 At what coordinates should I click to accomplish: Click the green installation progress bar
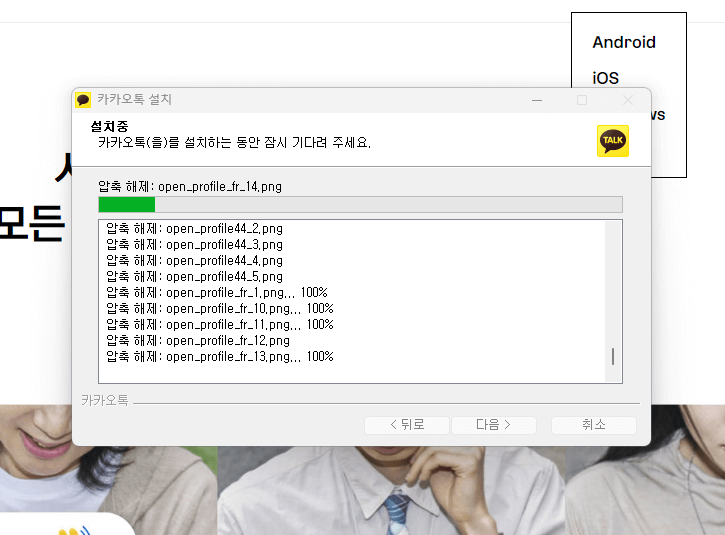pos(360,204)
